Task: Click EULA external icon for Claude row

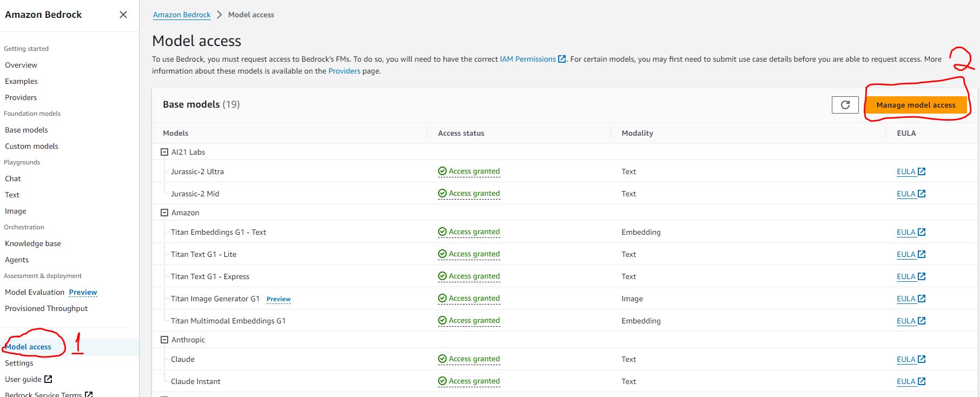Action: click(922, 359)
